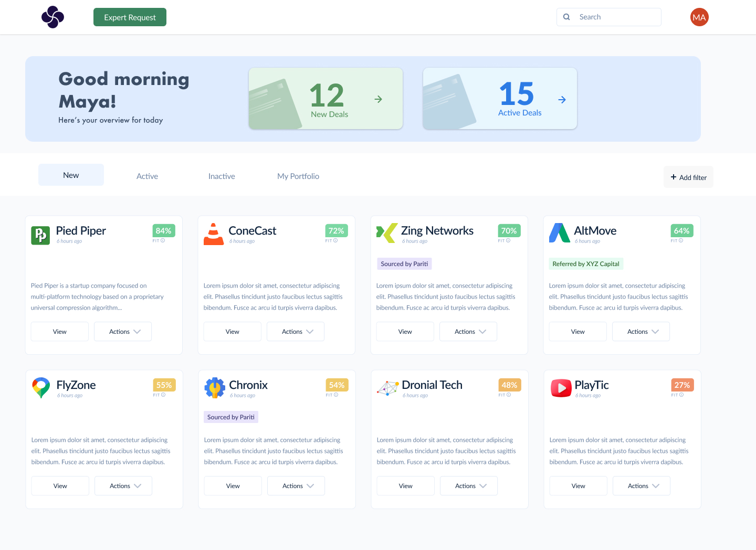Open the MA user avatar menu
Screen dimensions: 756x550
point(699,17)
